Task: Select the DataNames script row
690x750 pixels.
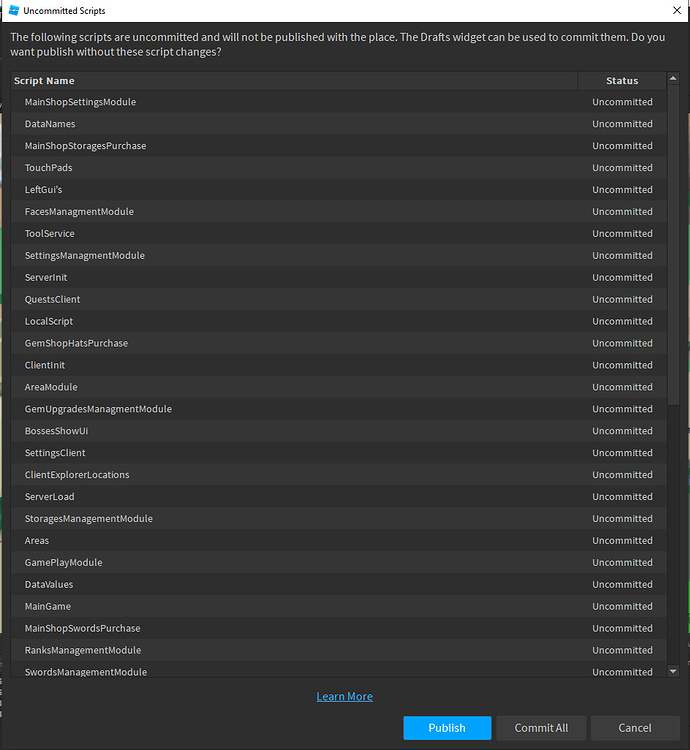Action: [x=339, y=124]
